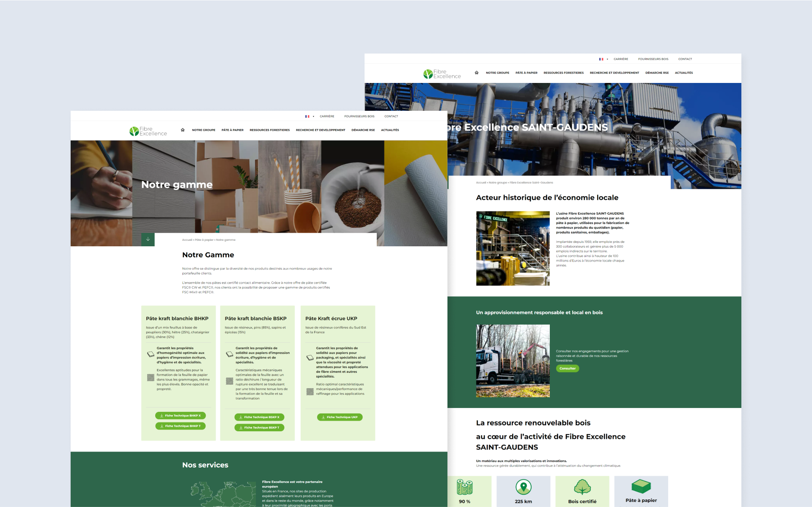Viewport: 812px width, 507px height.
Task: Click the logging truck photo
Action: pyautogui.click(x=513, y=361)
